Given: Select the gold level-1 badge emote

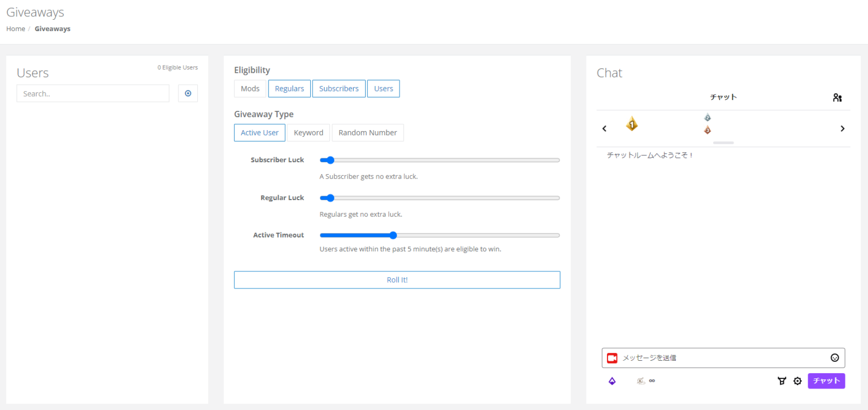Looking at the screenshot, I should click(x=632, y=124).
